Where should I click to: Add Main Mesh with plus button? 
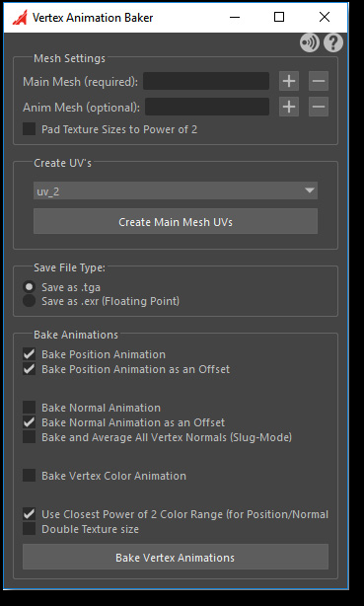click(289, 81)
